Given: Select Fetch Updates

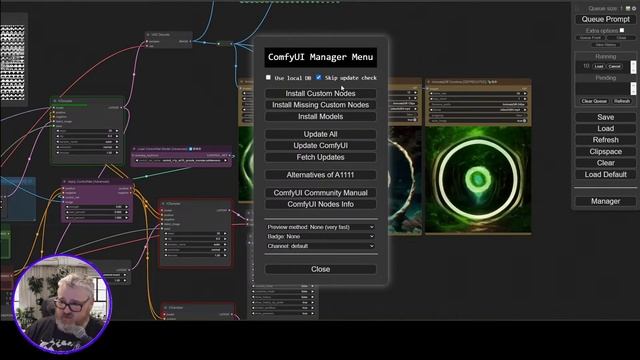Looking at the screenshot, I should [x=320, y=157].
